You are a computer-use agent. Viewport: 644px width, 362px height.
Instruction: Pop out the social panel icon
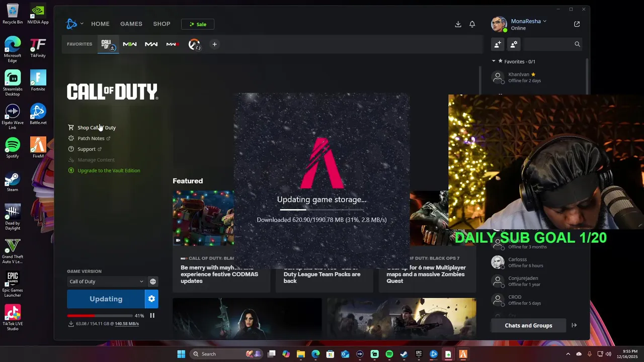[577, 24]
